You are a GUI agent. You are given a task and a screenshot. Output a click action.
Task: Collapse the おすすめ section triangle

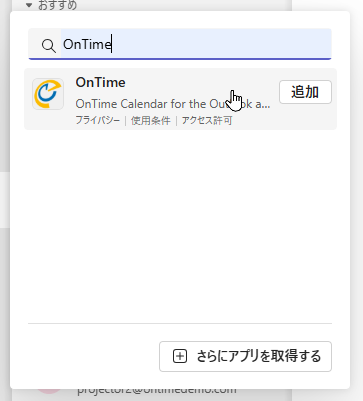click(29, 5)
